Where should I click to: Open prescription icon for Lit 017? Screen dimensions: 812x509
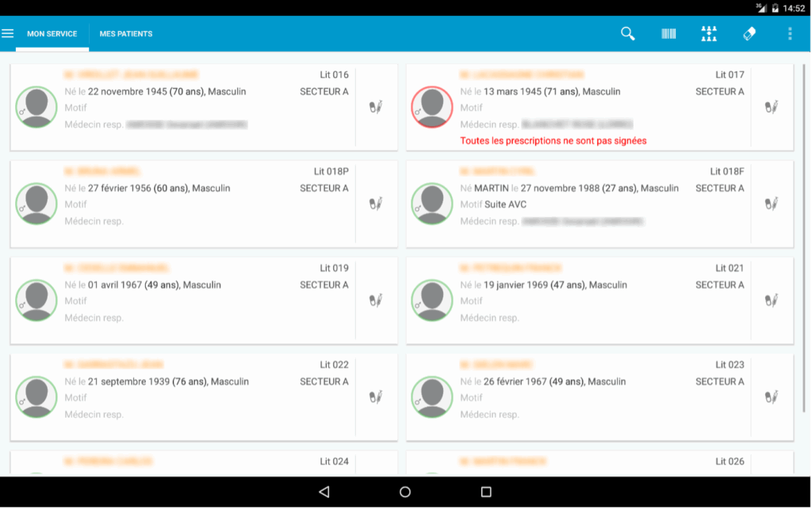772,107
